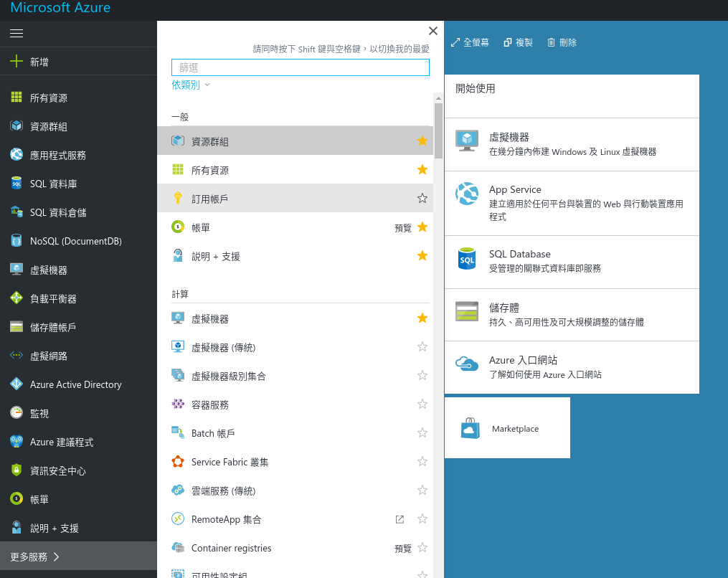Select 訂用帳戶 in the services list

click(296, 198)
